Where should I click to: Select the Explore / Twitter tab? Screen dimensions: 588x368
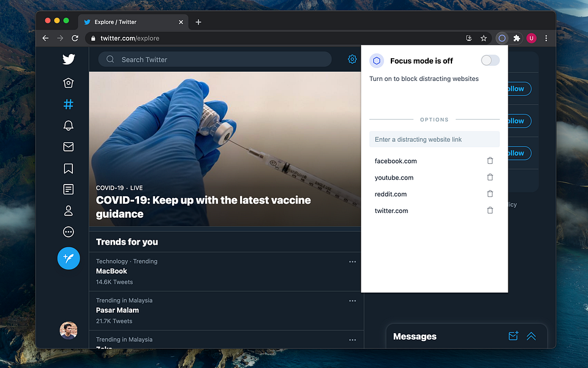pos(133,22)
